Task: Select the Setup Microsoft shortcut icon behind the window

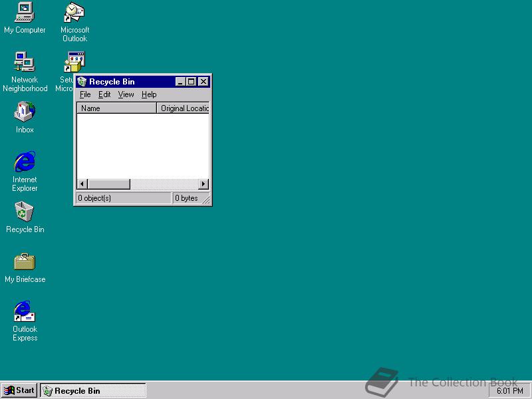Action: [x=74, y=62]
